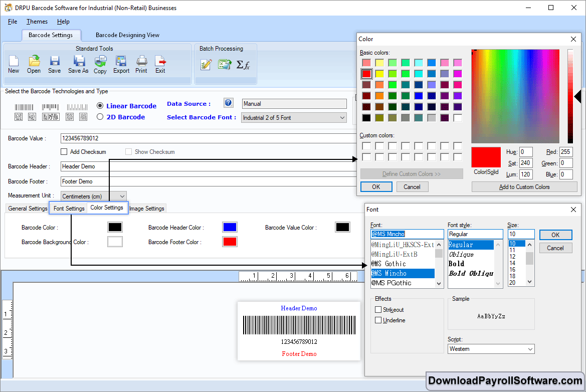Change the Barcode Footer Color red swatch
586x392 pixels.
coord(230,241)
